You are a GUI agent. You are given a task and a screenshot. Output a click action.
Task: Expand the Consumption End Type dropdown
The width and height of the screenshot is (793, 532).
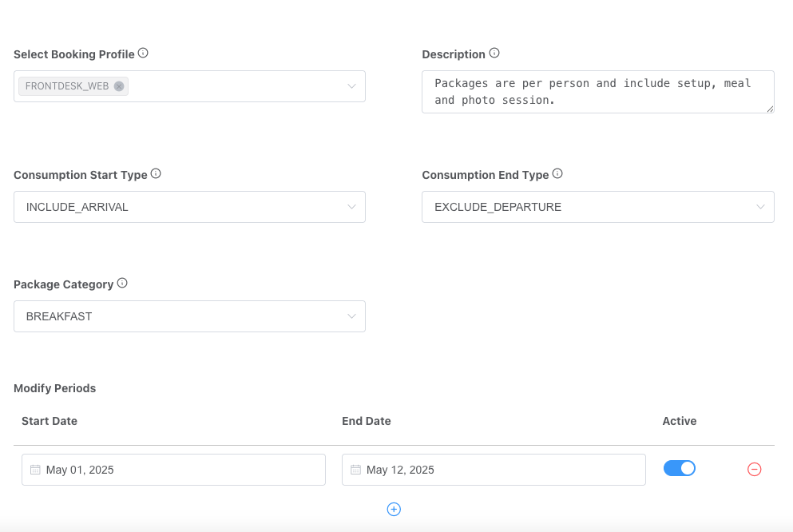[x=760, y=207]
